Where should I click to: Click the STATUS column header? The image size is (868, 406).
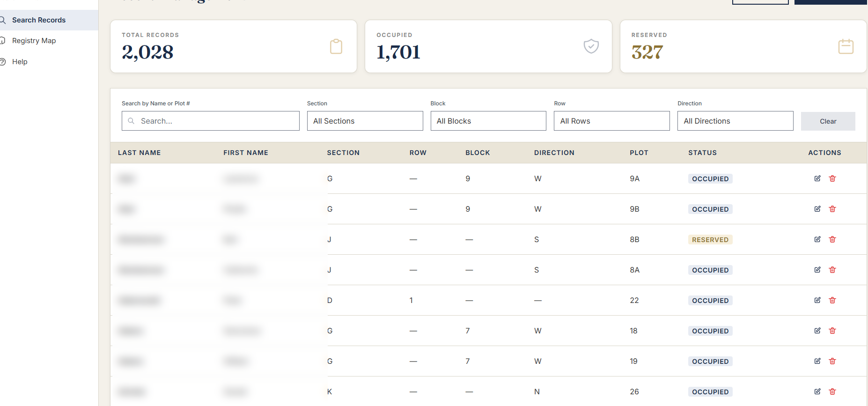[x=702, y=153]
